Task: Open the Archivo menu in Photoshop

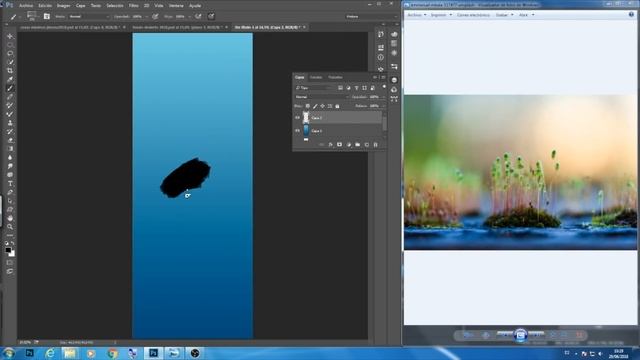Action: coord(26,6)
